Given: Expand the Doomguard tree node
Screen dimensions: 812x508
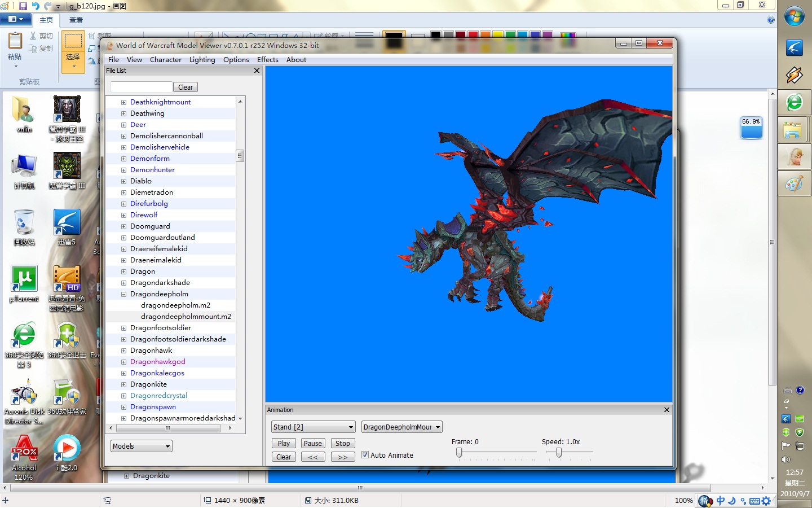Looking at the screenshot, I should (x=123, y=226).
